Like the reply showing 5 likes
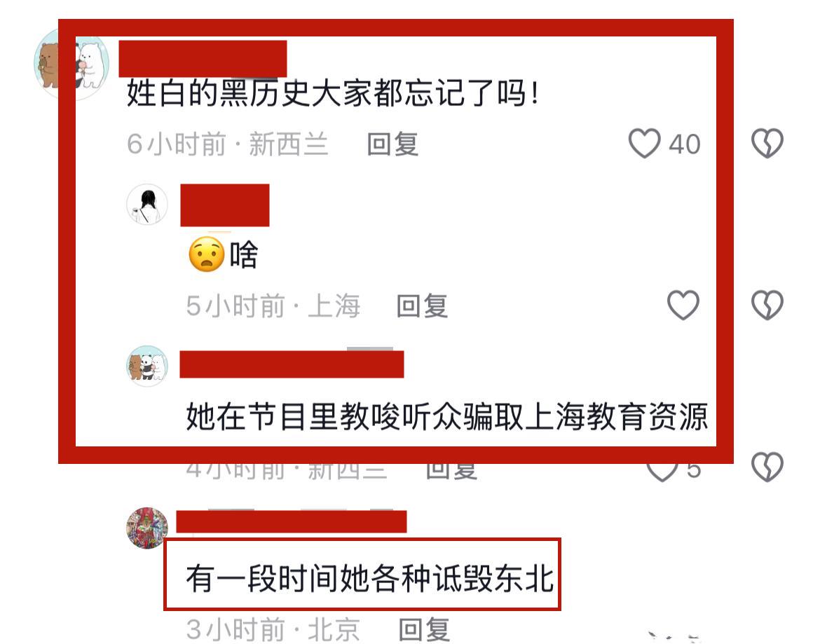 662,470
